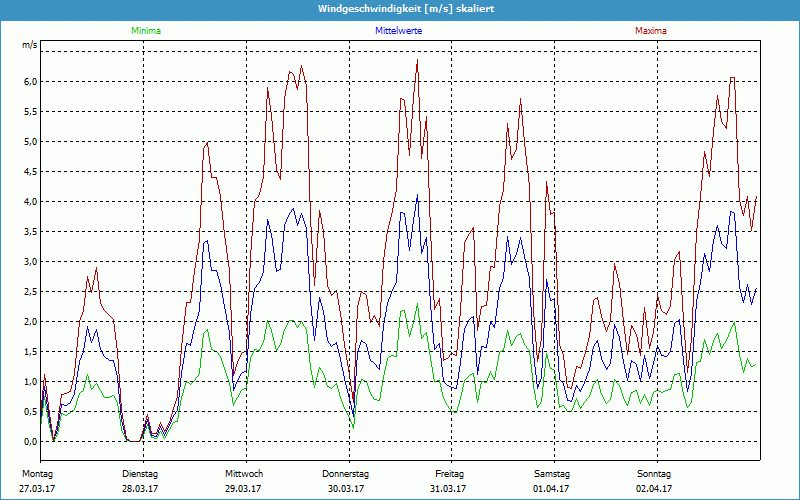Click the '1,5' y-axis value
Screen dimensions: 800x500
point(32,352)
